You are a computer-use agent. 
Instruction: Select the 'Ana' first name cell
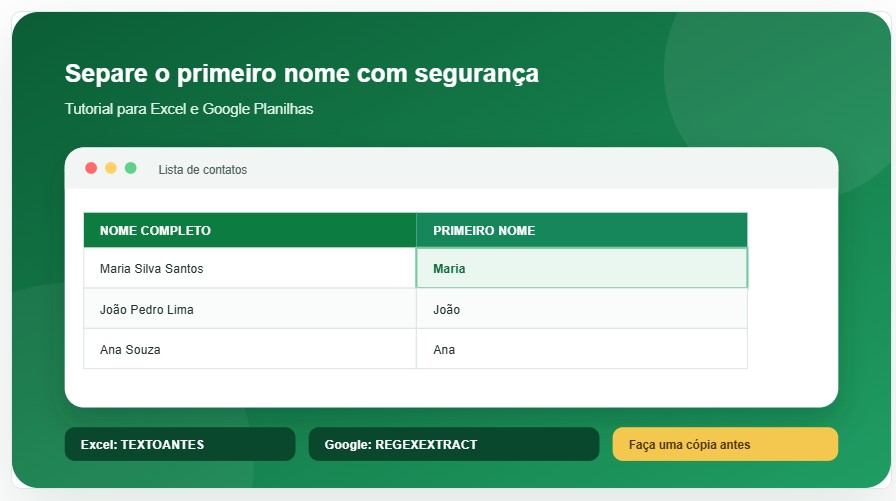(x=582, y=349)
